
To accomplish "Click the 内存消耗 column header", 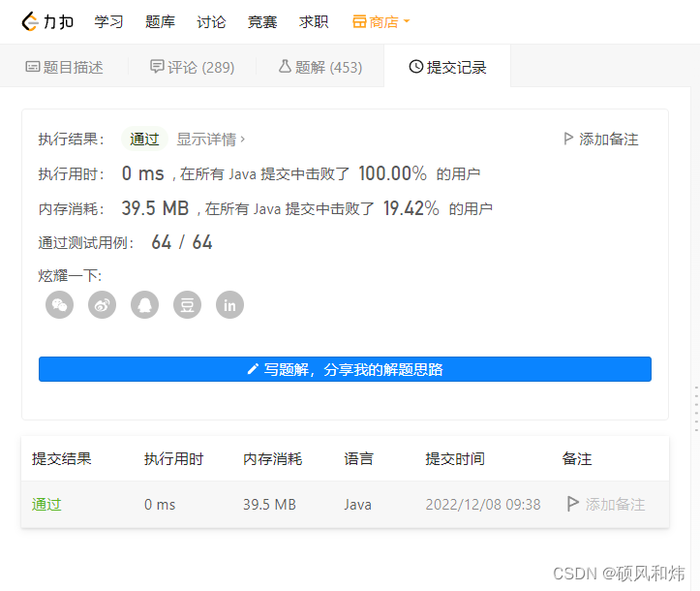I will click(273, 458).
